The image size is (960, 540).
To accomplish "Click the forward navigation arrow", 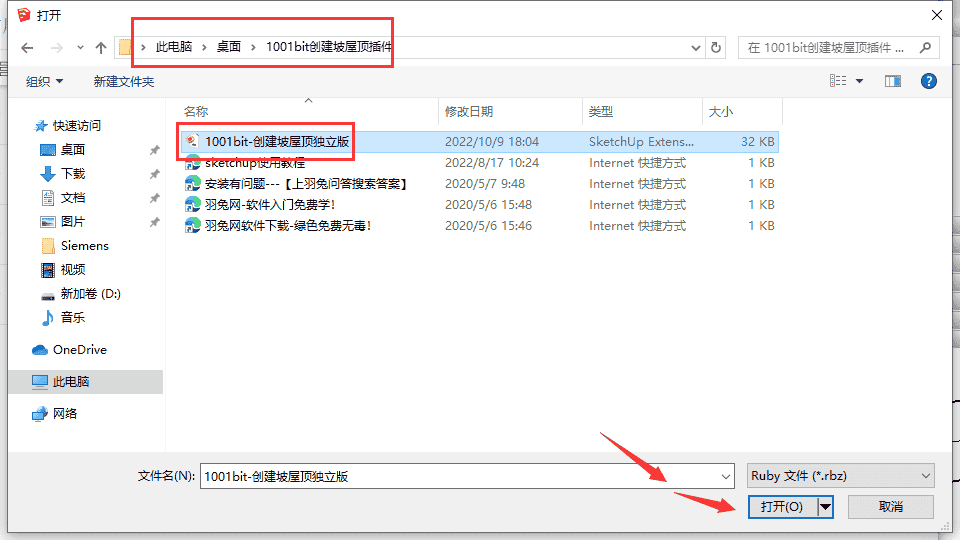I will tap(56, 48).
